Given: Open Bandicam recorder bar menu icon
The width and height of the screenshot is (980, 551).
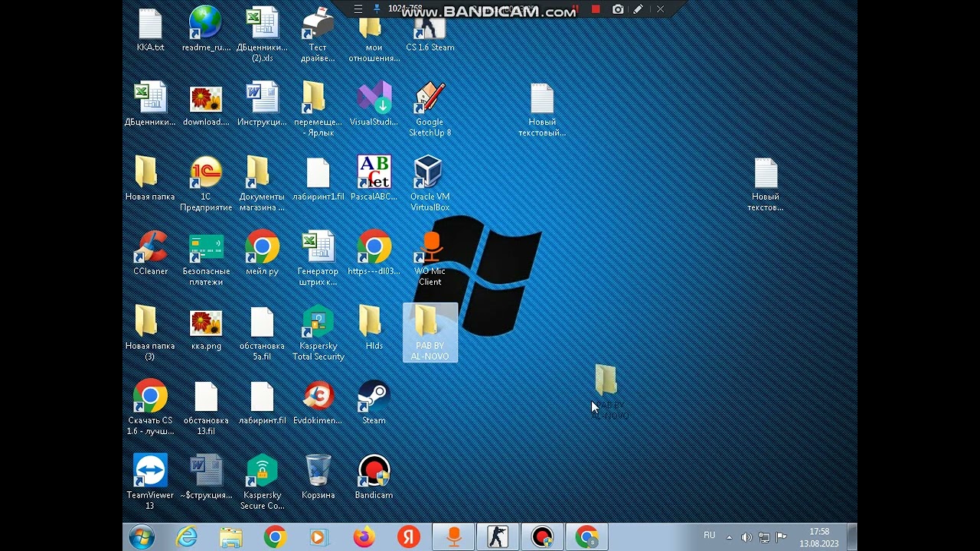Looking at the screenshot, I should (358, 9).
